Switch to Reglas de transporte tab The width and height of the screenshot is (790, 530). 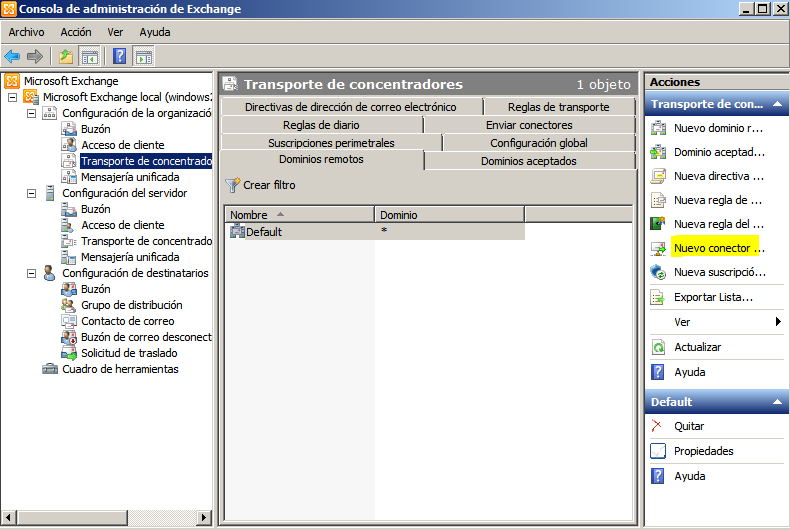(x=559, y=107)
